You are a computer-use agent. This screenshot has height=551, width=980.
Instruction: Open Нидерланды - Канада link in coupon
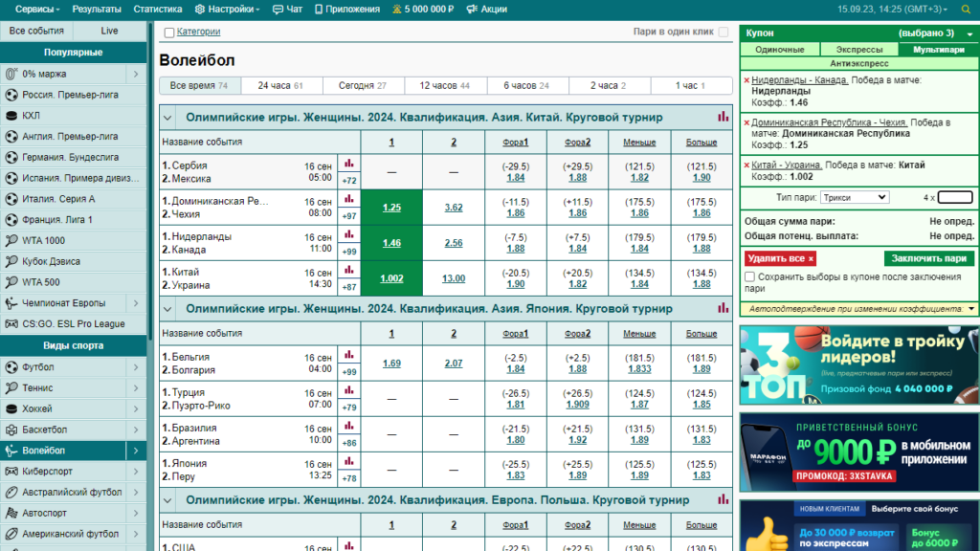pos(799,80)
